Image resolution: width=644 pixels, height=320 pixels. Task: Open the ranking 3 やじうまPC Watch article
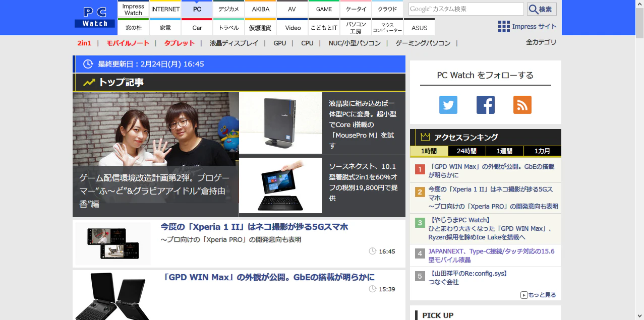490,229
